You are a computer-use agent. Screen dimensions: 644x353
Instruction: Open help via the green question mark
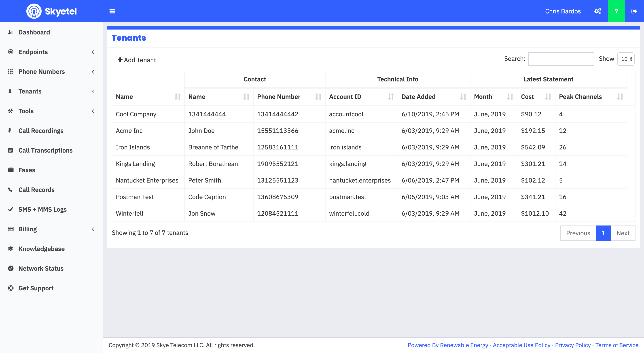[x=616, y=11]
